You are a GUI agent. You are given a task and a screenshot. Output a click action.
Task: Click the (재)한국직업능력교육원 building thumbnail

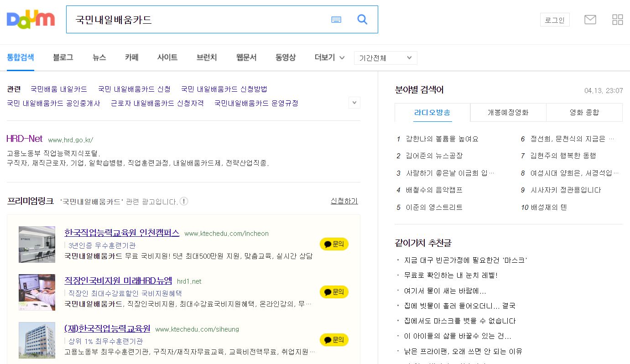tap(37, 340)
